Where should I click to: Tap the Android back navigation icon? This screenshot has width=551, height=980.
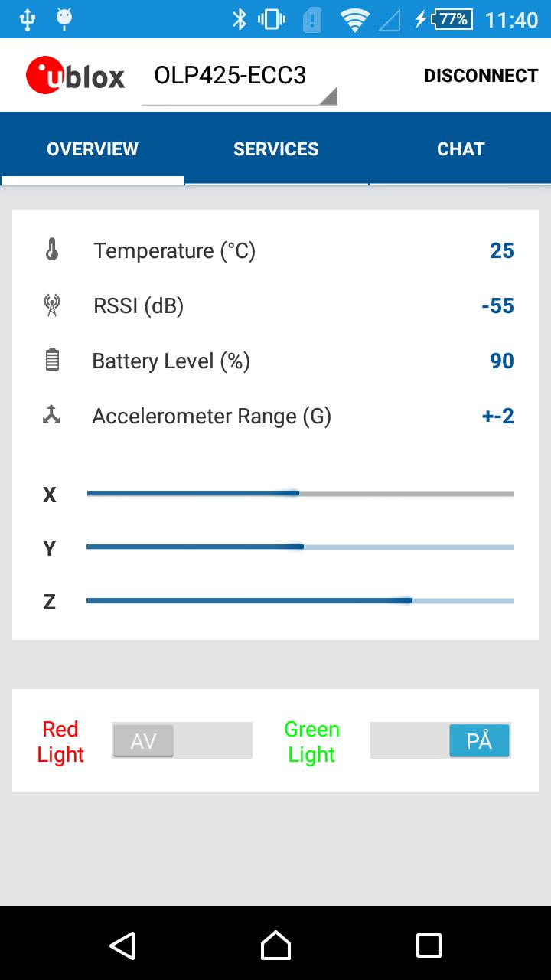pyautogui.click(x=122, y=946)
